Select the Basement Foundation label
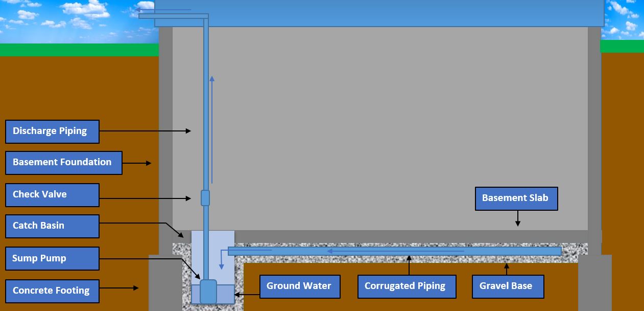The width and height of the screenshot is (644, 311). (64, 163)
